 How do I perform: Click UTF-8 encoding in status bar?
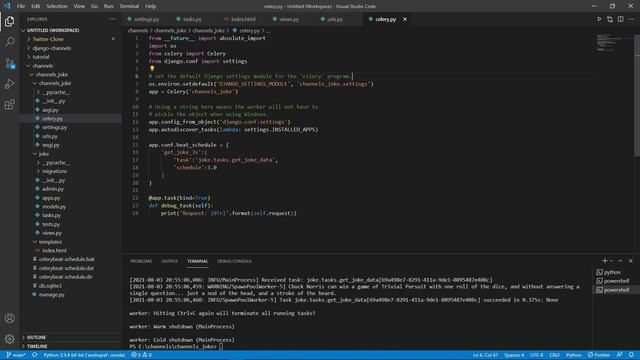[x=536, y=355]
